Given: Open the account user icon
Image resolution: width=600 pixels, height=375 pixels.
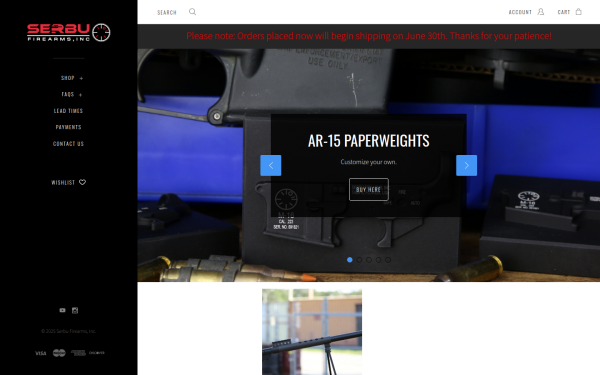Looking at the screenshot, I should 541,12.
